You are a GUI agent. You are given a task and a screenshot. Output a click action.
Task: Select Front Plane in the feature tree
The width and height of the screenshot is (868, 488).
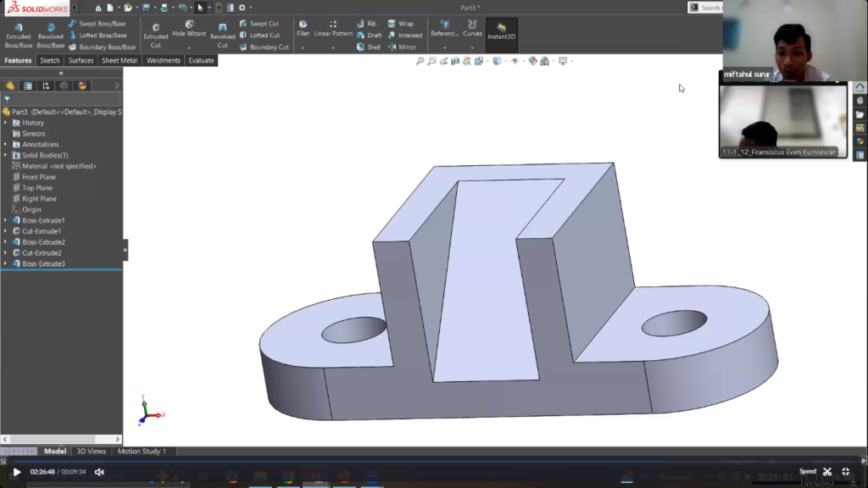coord(38,177)
